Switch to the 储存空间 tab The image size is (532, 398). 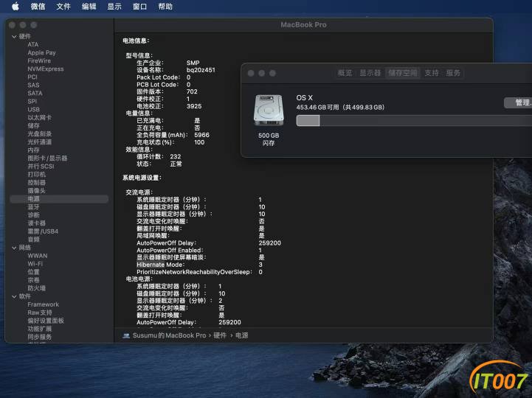point(403,73)
